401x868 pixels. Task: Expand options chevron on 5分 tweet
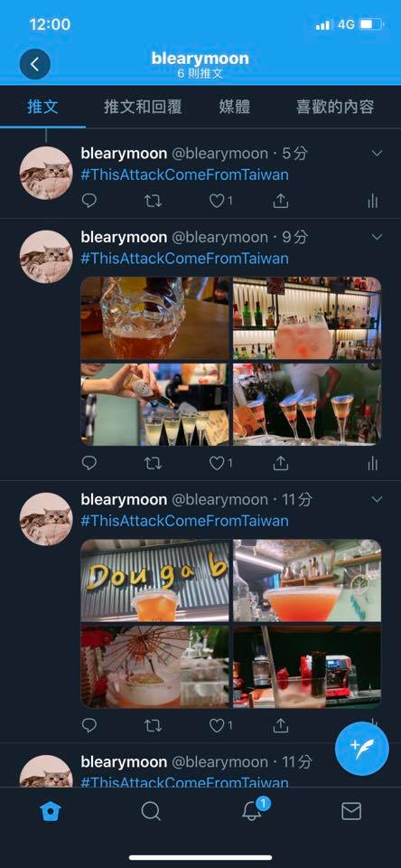point(378,154)
